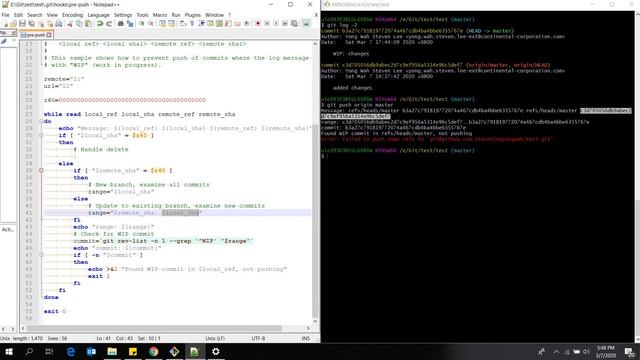Open the Settings menu
Viewport: 640px width, 360px height.
[x=123, y=15]
